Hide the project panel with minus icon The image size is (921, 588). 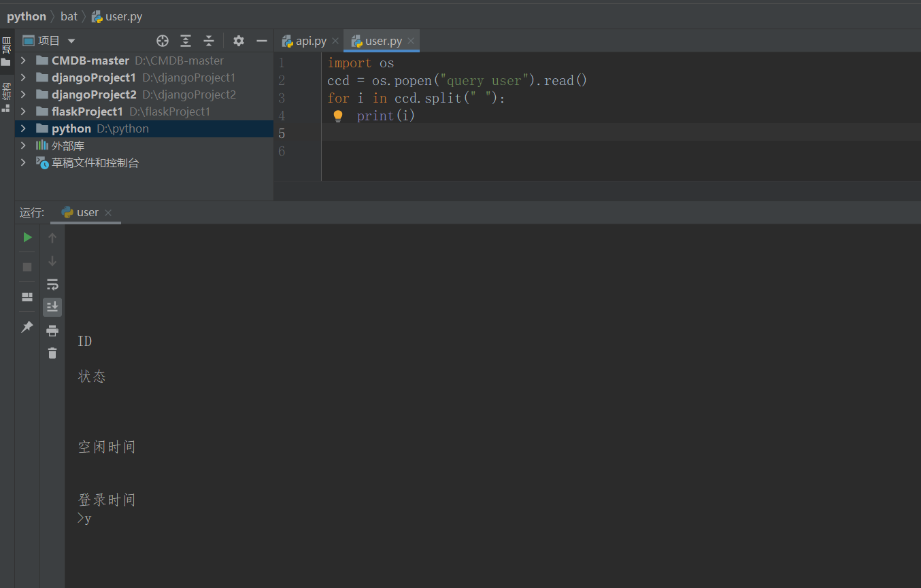click(x=261, y=41)
